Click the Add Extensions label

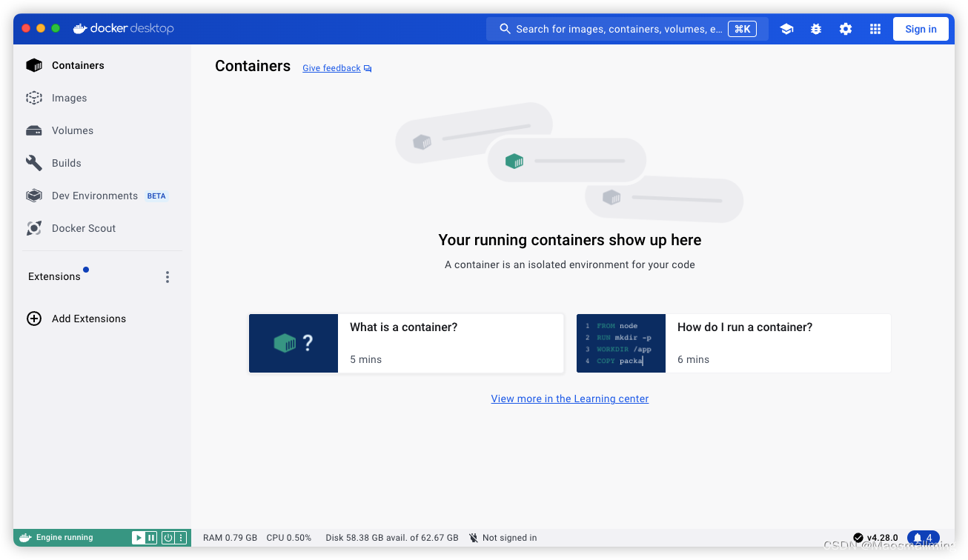(89, 319)
